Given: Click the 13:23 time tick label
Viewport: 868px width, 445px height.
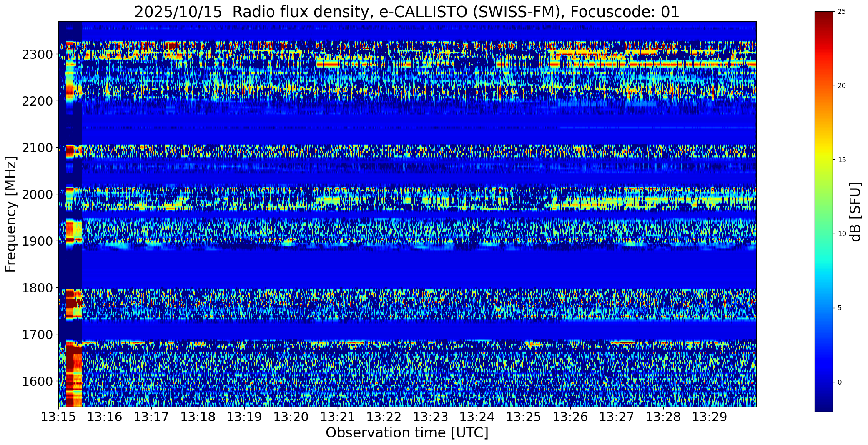Looking at the screenshot, I should 431,417.
